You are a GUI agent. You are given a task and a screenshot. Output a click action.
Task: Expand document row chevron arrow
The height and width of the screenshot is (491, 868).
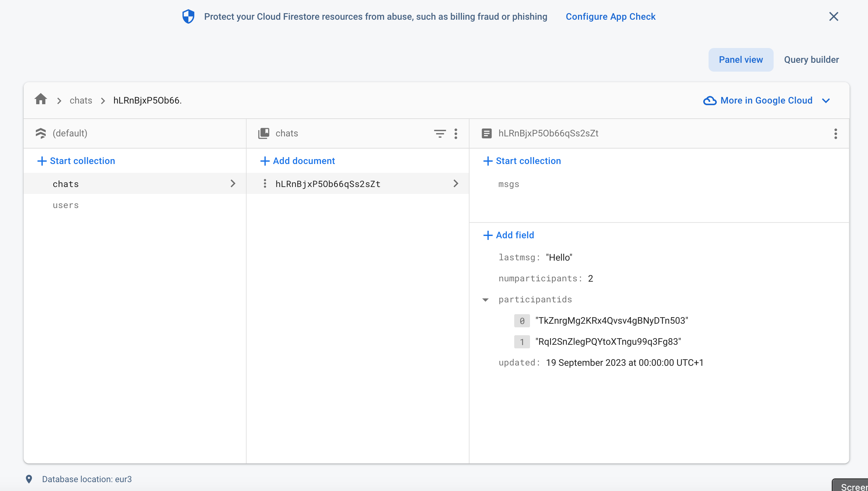click(x=455, y=183)
